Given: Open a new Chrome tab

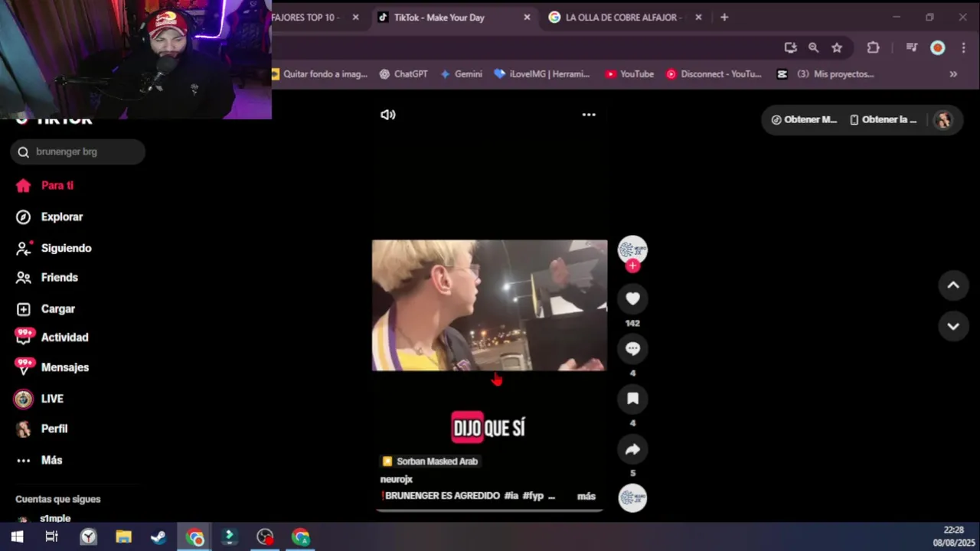Looking at the screenshot, I should 724,17.
